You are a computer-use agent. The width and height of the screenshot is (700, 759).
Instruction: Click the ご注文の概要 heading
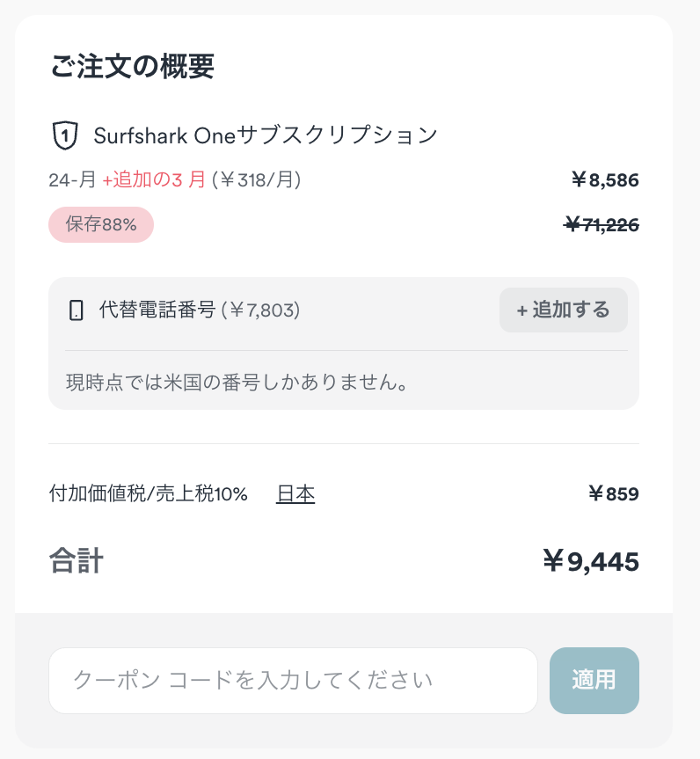tap(133, 67)
